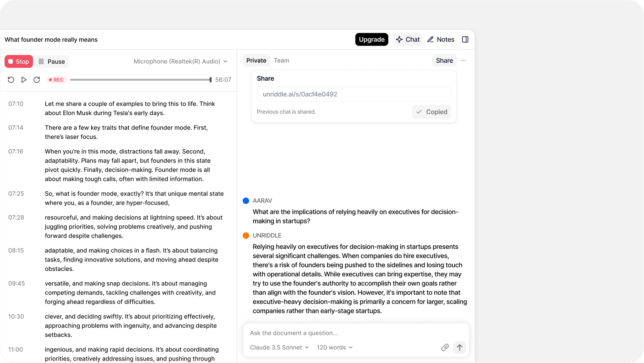The width and height of the screenshot is (644, 363).
Task: Toggle the side panel layout icon
Action: point(465,39)
